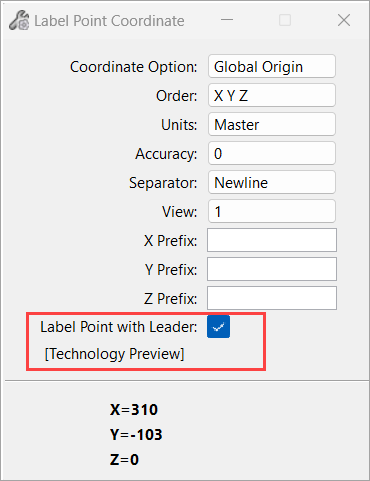This screenshot has width=370, height=481.
Task: Click the greyed-out maximize window button
Action: (285, 20)
